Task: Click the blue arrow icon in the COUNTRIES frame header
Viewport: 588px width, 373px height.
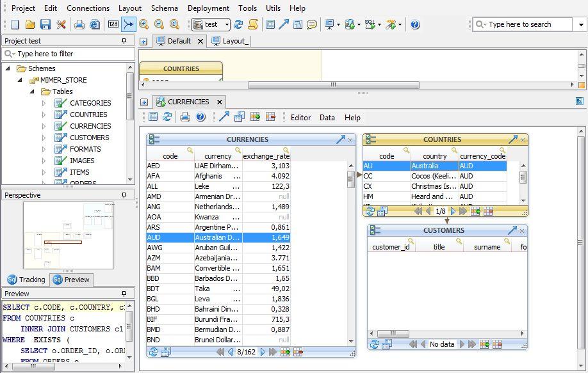Action: [512, 139]
